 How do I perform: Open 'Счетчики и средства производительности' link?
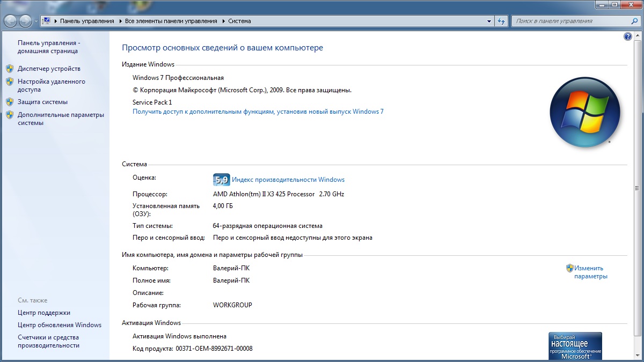48,342
